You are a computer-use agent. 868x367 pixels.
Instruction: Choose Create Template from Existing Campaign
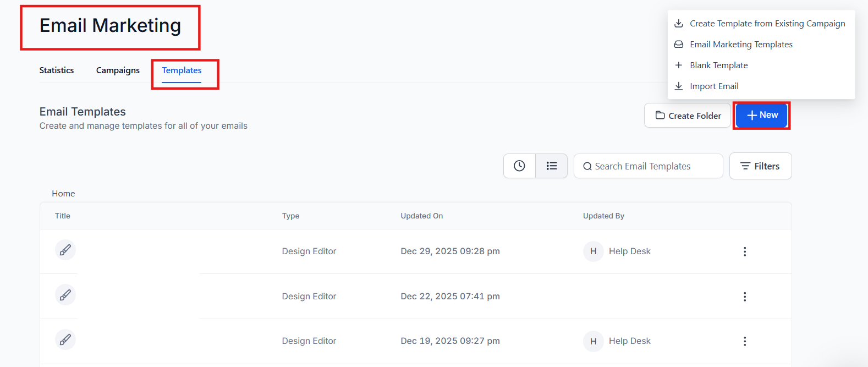(767, 24)
